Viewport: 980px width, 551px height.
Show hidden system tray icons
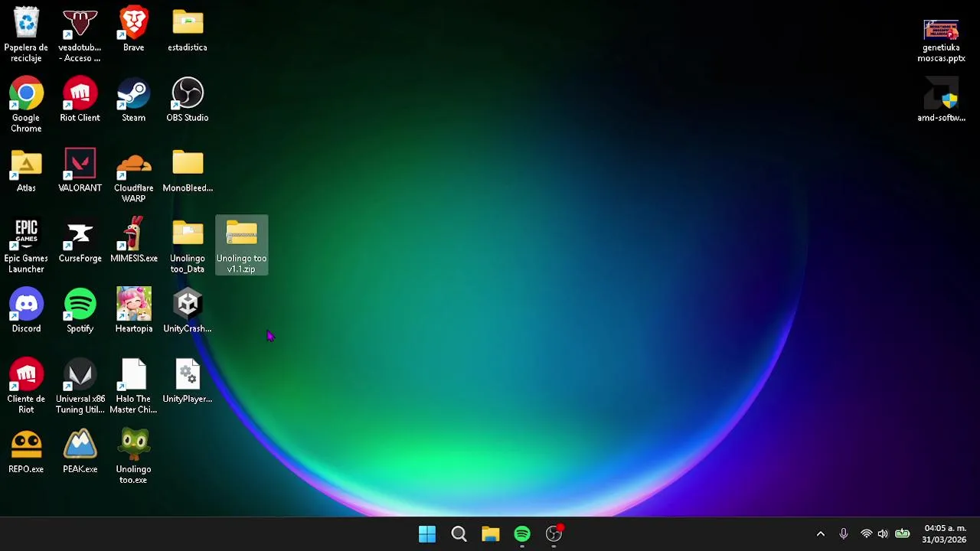tap(820, 534)
